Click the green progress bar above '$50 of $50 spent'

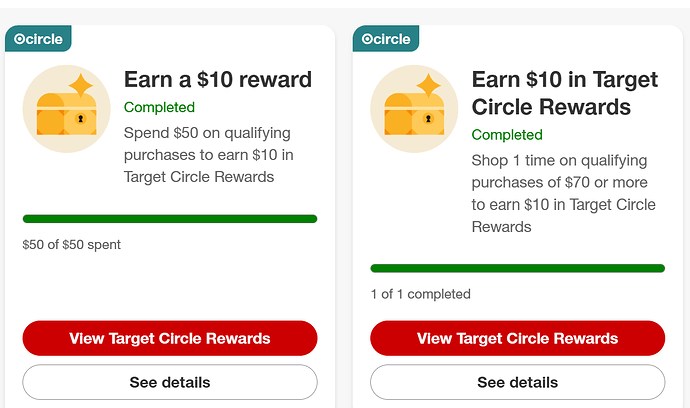(x=170, y=219)
